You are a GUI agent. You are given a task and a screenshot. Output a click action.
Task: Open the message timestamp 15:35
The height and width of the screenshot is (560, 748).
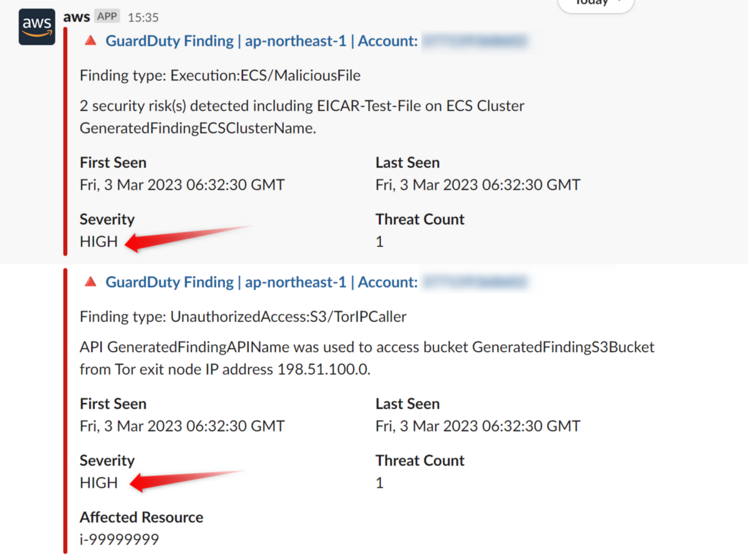[143, 17]
